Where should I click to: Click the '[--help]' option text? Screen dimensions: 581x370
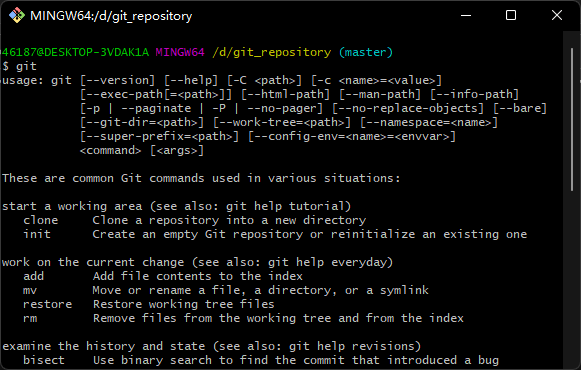click(x=191, y=80)
